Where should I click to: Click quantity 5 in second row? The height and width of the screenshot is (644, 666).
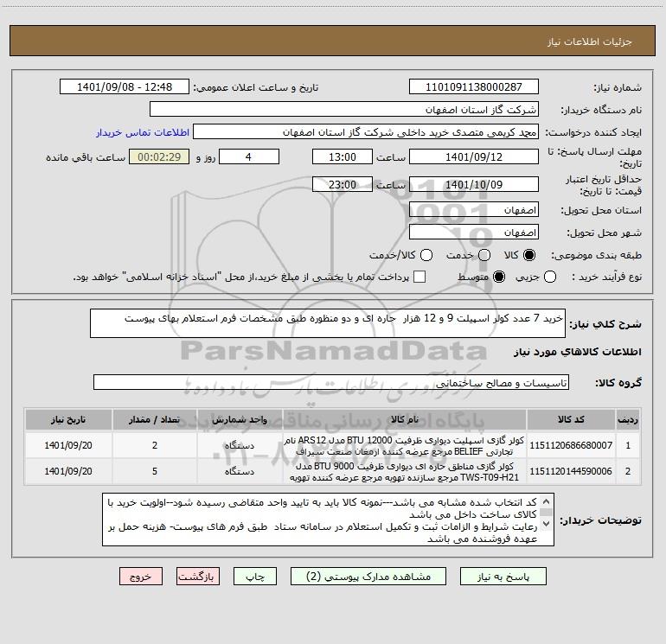155,471
